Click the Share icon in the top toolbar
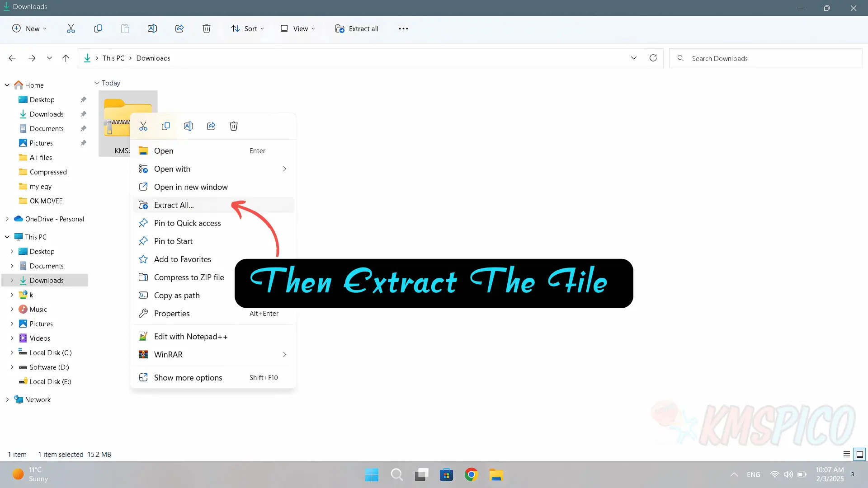 (x=179, y=28)
